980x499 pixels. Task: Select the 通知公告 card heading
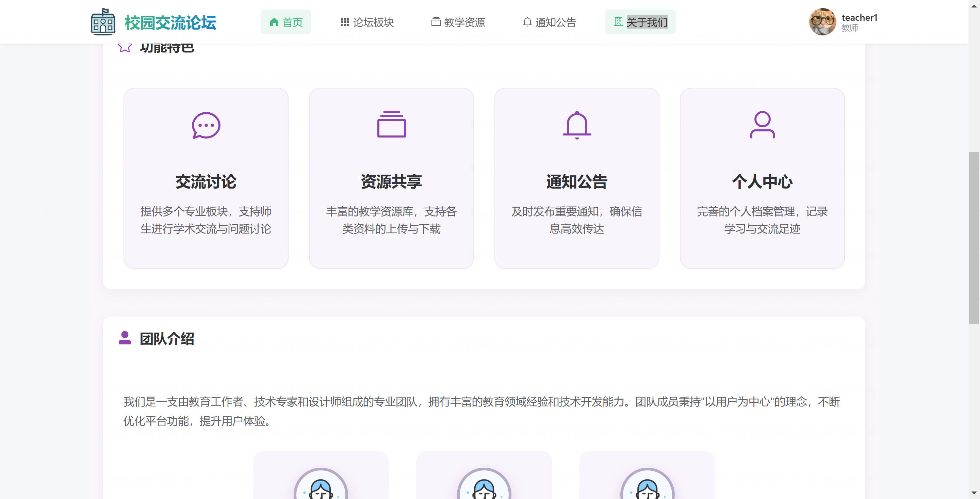coord(577,181)
